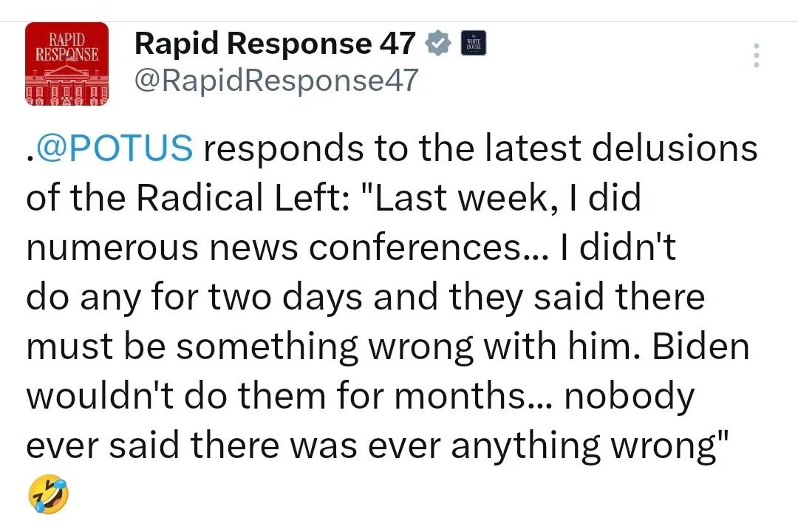798x532 pixels.
Task: Click the rolling-on-floor laughing emoji
Action: (x=48, y=494)
